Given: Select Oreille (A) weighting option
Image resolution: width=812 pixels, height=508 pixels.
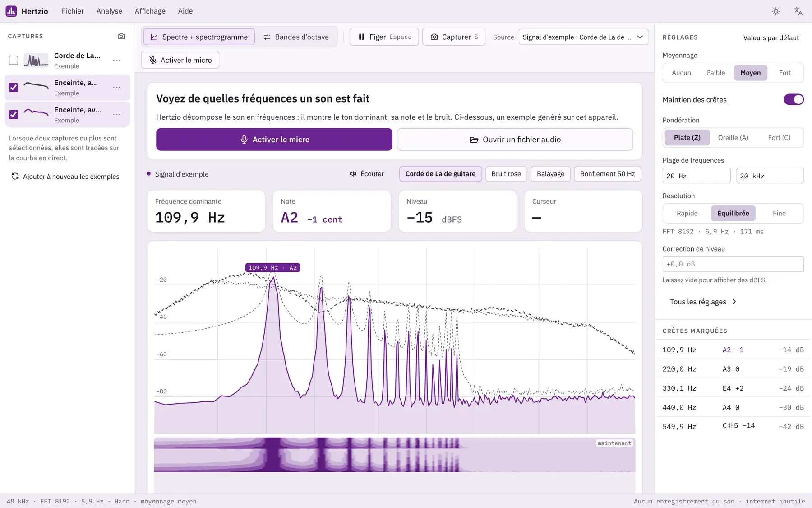Looking at the screenshot, I should tap(733, 138).
